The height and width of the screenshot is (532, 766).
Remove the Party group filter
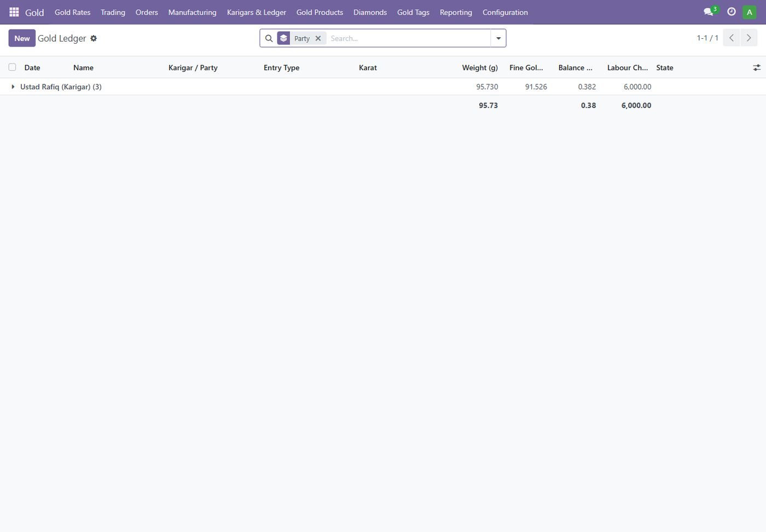pyautogui.click(x=318, y=38)
